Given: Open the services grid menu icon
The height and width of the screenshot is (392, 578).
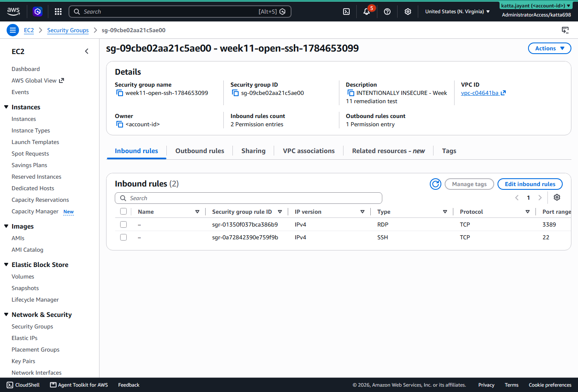Looking at the screenshot, I should coord(58,12).
